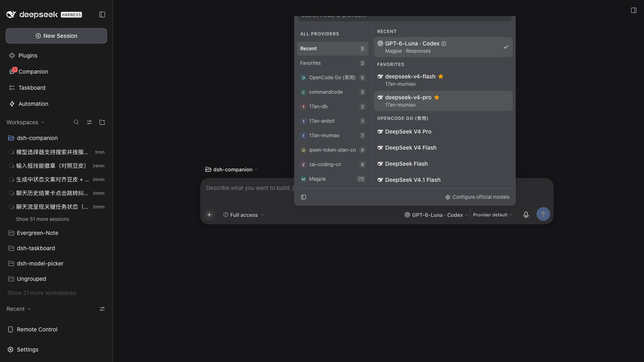
Task: Start a New Session
Action: coord(56,36)
